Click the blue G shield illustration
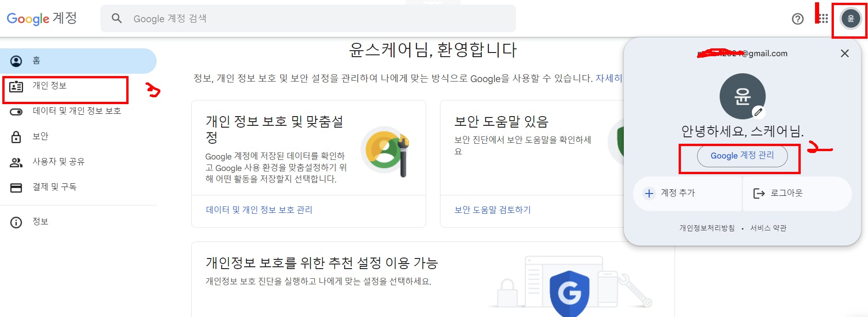The width and height of the screenshot is (868, 317). [569, 293]
